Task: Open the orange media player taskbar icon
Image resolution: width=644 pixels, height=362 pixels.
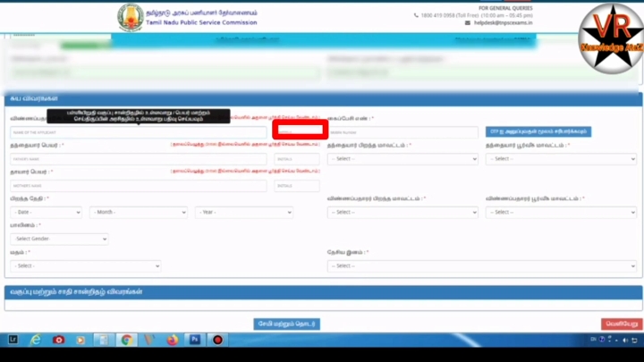Action: click(80, 340)
